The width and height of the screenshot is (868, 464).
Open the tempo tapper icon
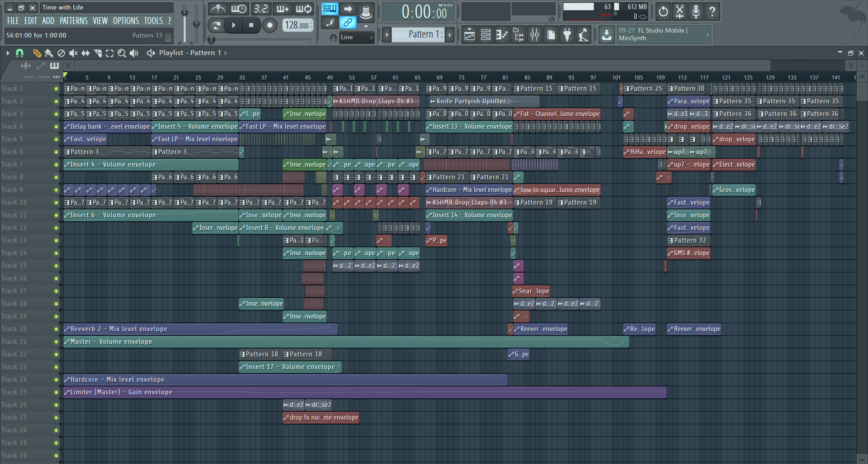[x=583, y=35]
